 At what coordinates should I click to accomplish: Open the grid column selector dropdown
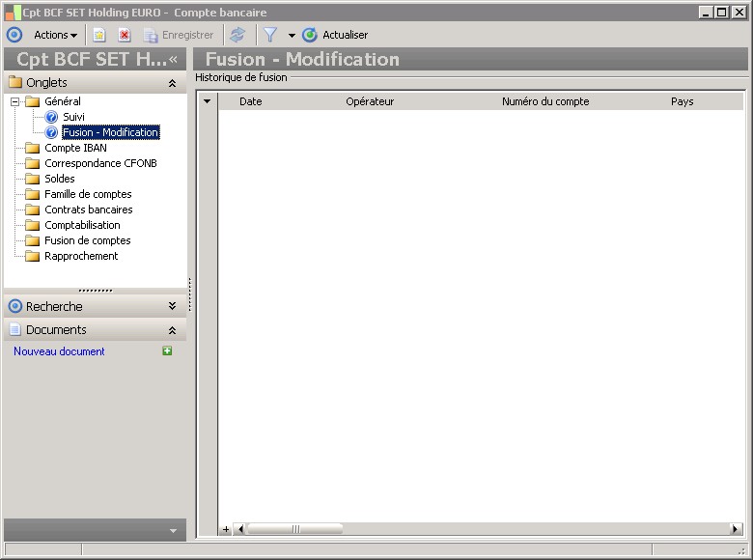tap(207, 101)
